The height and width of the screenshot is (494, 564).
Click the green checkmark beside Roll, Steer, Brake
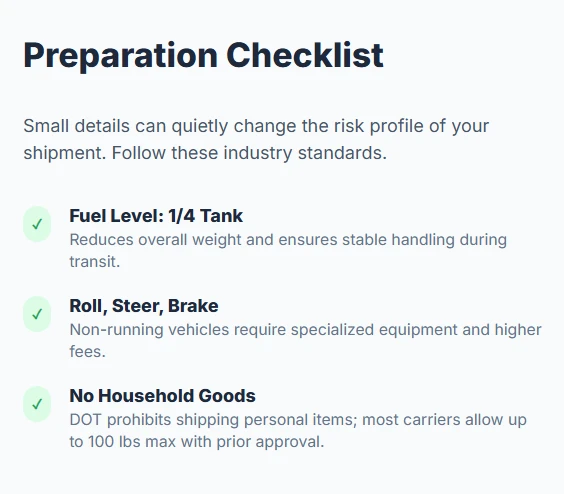pos(37,314)
